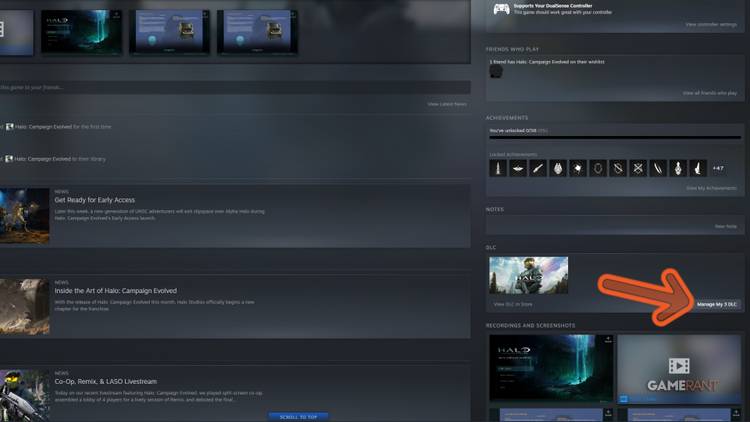750x422 pixels.
Task: Open the View DLC in Store link
Action: click(513, 304)
